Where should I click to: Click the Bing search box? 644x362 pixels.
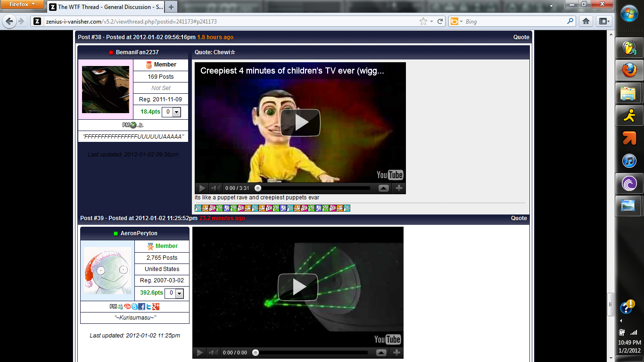pos(514,22)
